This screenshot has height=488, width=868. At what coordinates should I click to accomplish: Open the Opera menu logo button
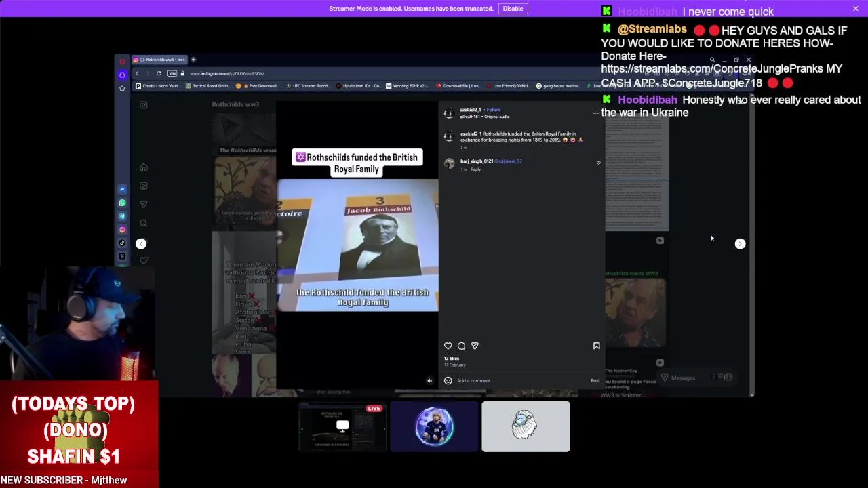tap(122, 61)
